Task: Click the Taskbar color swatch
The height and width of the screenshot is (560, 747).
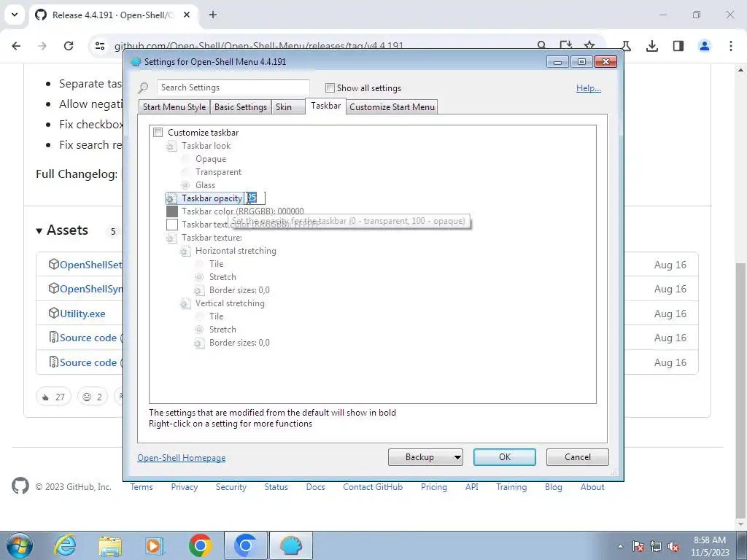Action: 172,211
